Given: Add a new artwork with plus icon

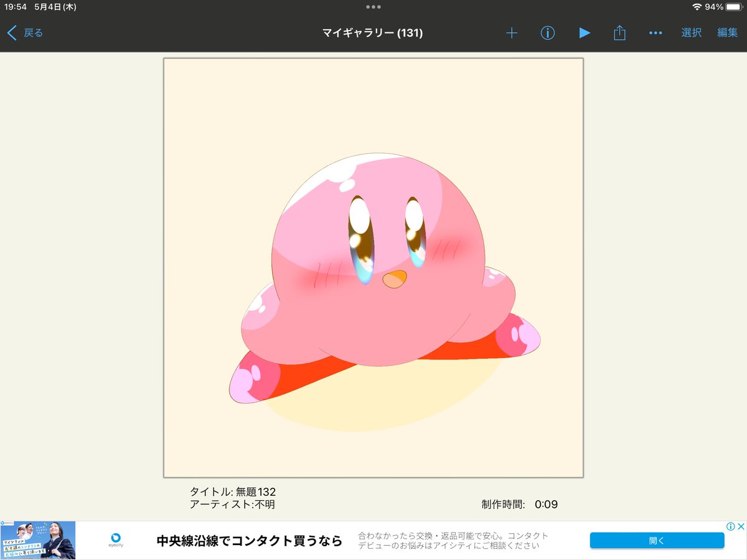Looking at the screenshot, I should [512, 33].
